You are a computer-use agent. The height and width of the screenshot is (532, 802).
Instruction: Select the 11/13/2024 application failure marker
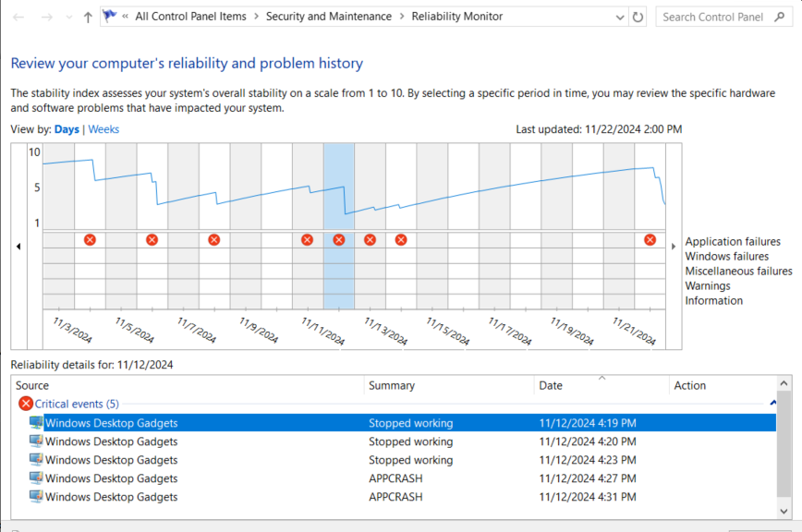click(371, 239)
